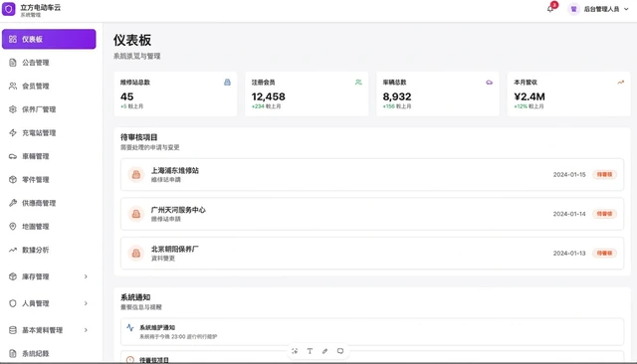Open the 广州天河服务中心 pending item
The height and width of the screenshot is (364, 637).
(x=372, y=214)
